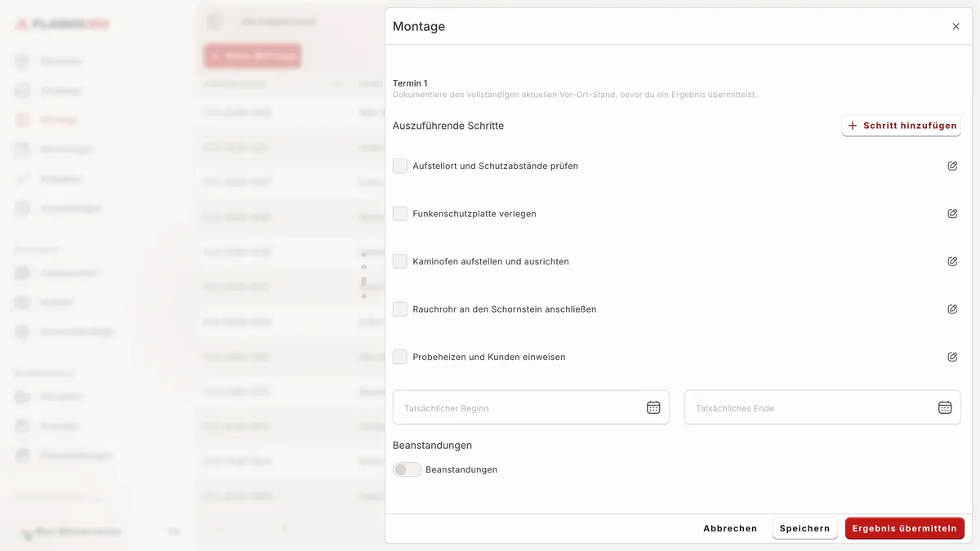980x551 pixels.
Task: Tick the 'Probeheizen und Kunden einweisen' checkbox
Action: click(x=400, y=357)
